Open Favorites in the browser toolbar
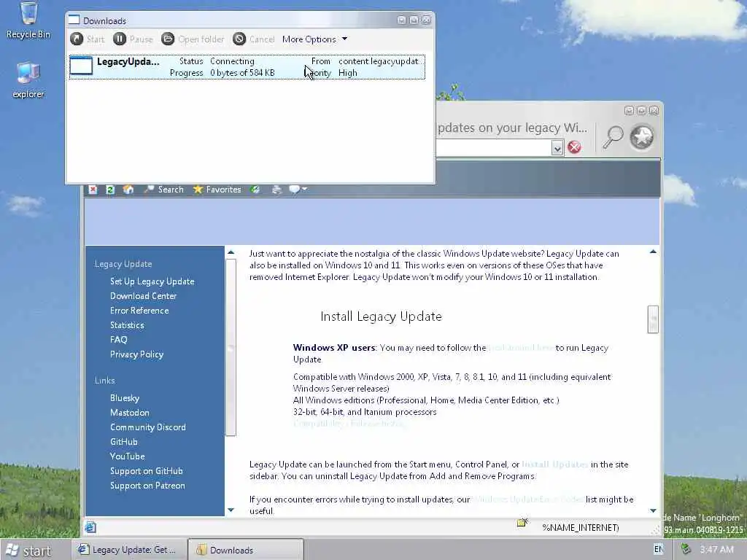Screen dimensions: 747x560 217,190
